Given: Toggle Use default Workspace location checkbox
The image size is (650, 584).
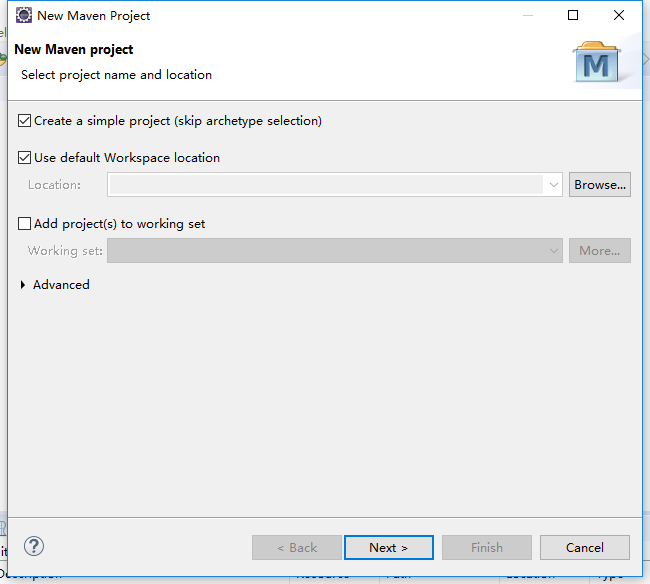Looking at the screenshot, I should [x=24, y=158].
